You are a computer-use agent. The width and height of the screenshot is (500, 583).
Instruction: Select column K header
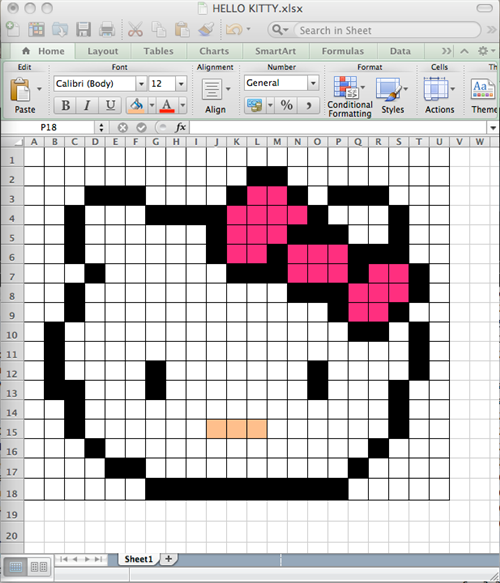[236, 142]
